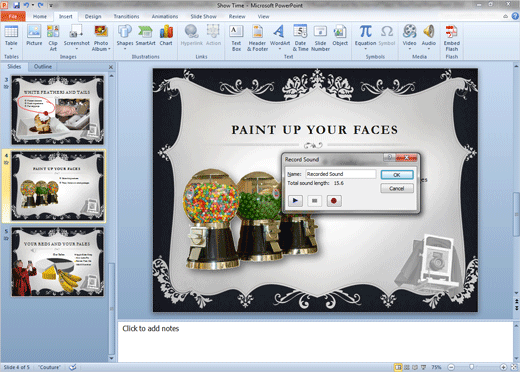Switch to the Slide Show tab

click(203, 16)
